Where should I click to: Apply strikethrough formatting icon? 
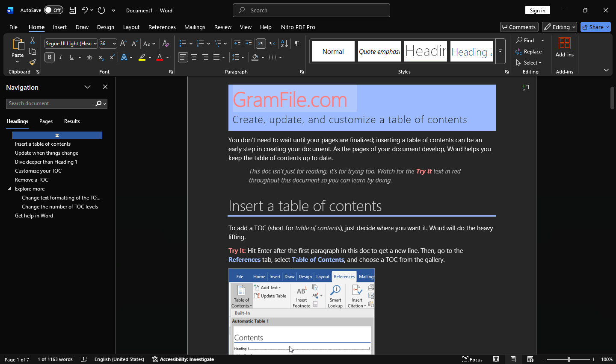pos(89,57)
